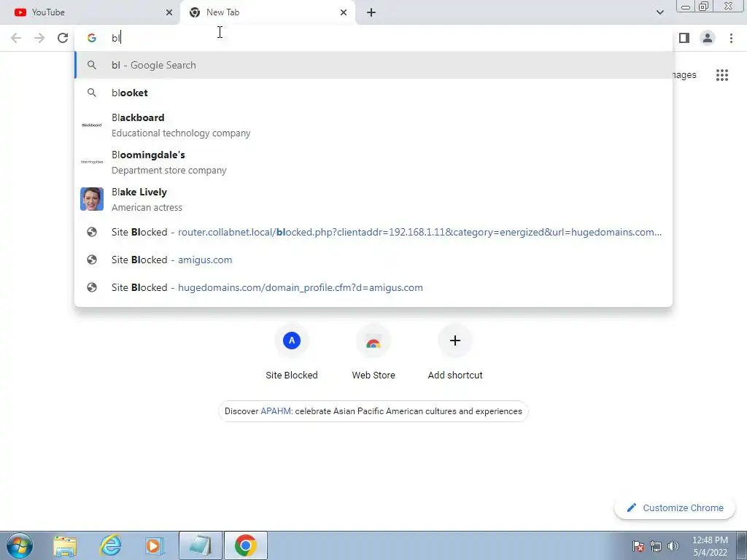Close the New Tab tab
The height and width of the screenshot is (560, 747).
click(x=344, y=12)
